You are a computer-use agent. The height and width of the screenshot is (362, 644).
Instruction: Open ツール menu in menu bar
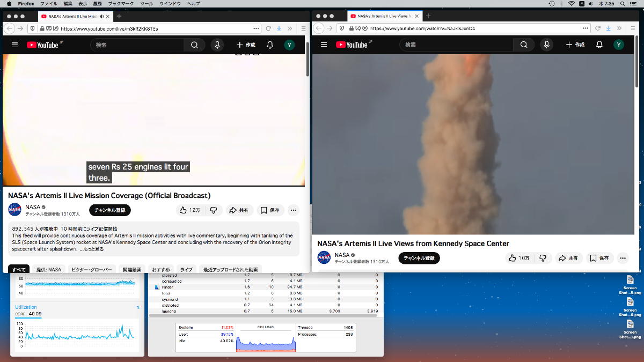(x=147, y=4)
